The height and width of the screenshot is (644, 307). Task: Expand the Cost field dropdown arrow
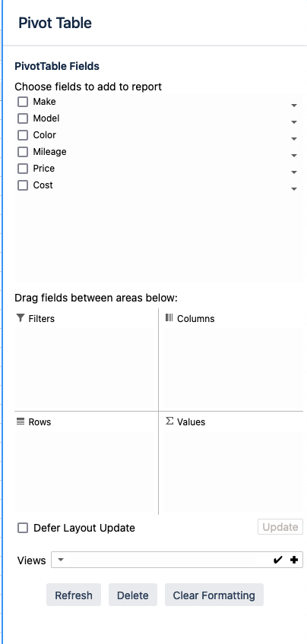coord(294,189)
